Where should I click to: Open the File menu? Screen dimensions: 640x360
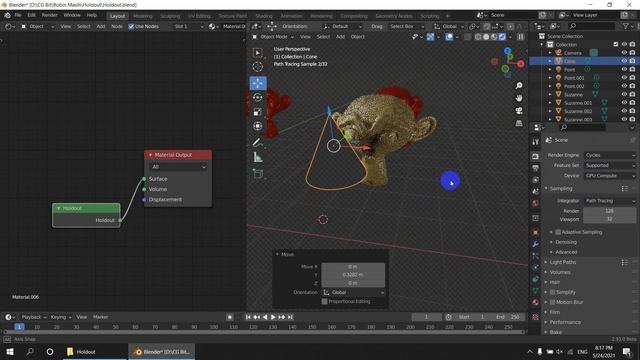click(18, 15)
